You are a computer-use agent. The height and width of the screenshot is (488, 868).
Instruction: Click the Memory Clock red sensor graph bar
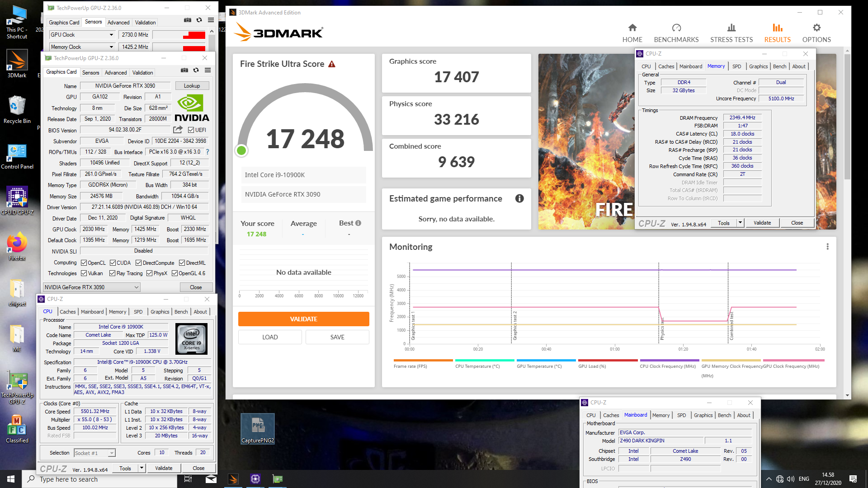pos(194,48)
